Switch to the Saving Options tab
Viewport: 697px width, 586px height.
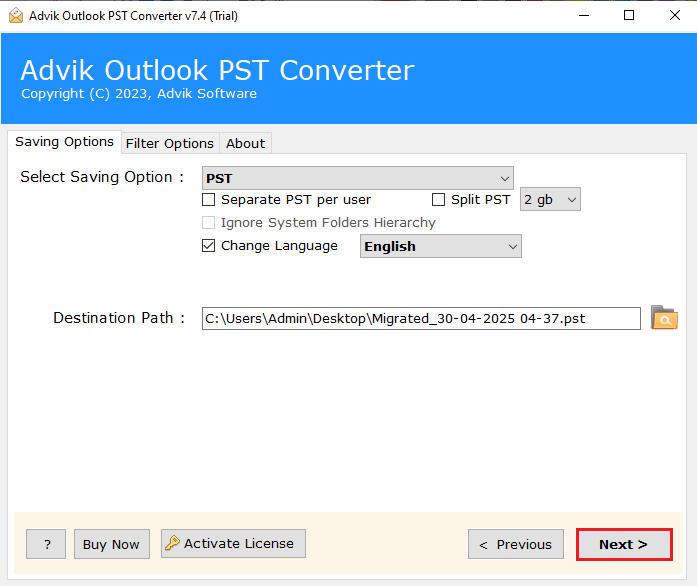64,142
